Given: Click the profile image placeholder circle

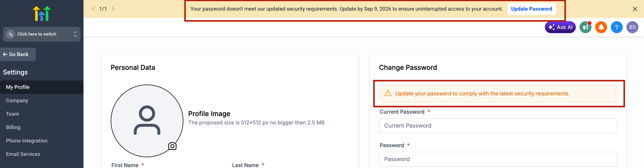Looking at the screenshot, I should (147, 121).
